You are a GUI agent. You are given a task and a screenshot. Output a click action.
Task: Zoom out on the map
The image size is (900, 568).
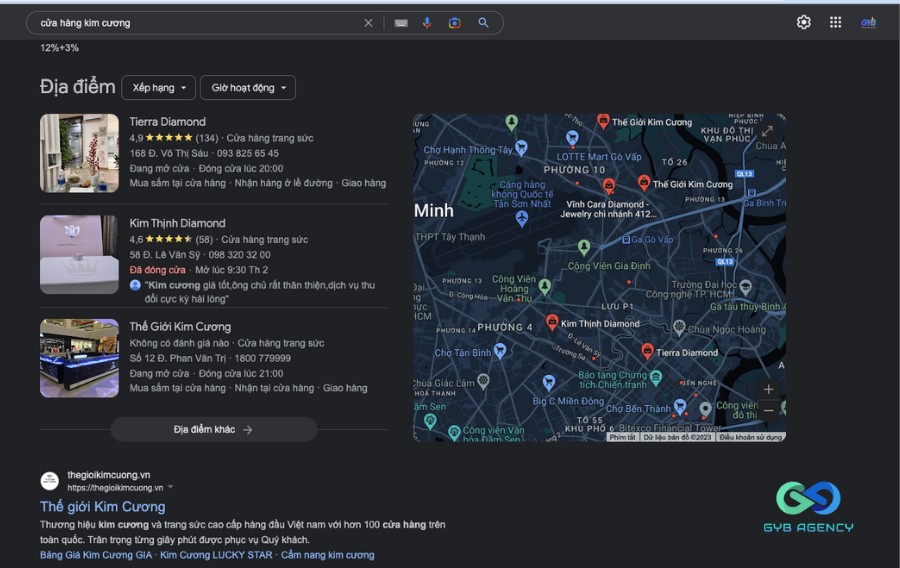point(769,410)
